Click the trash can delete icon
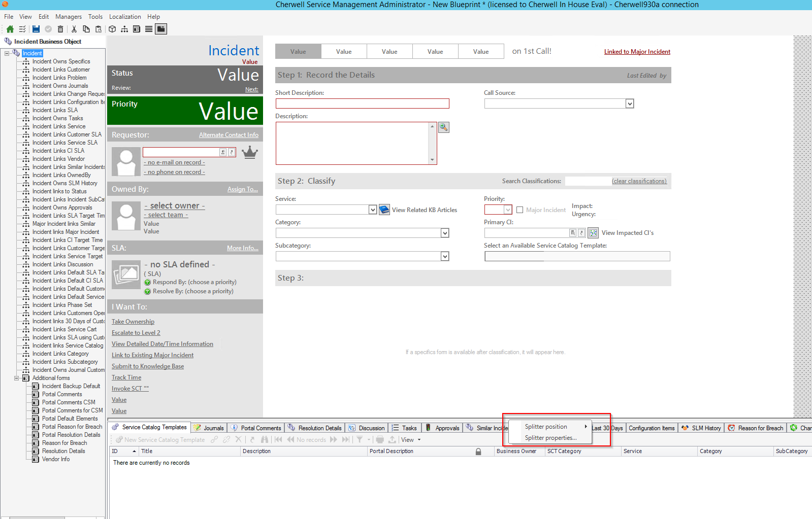The width and height of the screenshot is (812, 519). (x=60, y=29)
